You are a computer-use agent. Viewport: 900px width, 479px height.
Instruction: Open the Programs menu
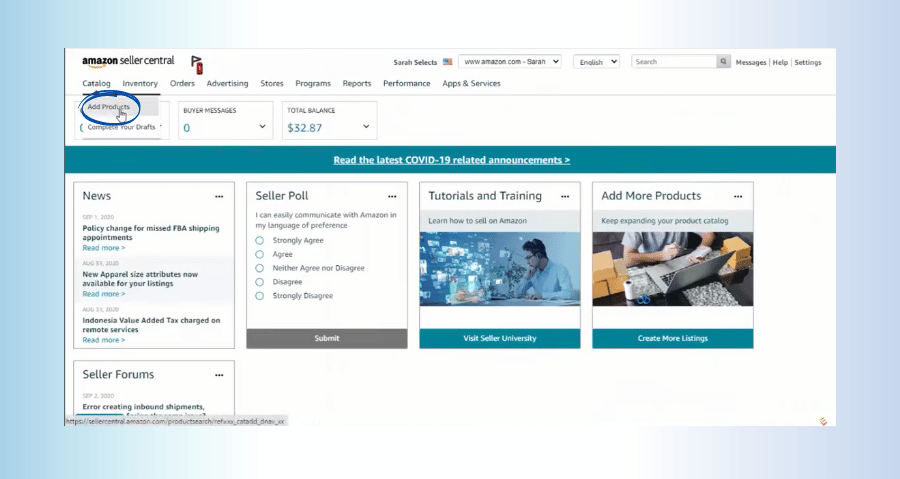313,83
